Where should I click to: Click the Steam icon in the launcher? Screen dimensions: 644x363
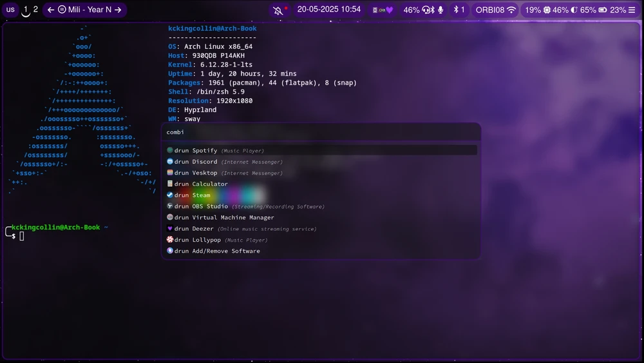point(170,195)
